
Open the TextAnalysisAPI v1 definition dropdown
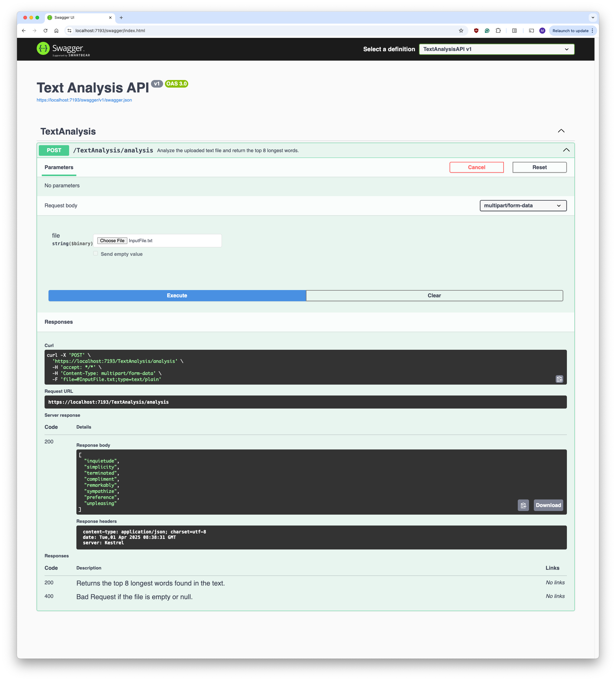(496, 49)
